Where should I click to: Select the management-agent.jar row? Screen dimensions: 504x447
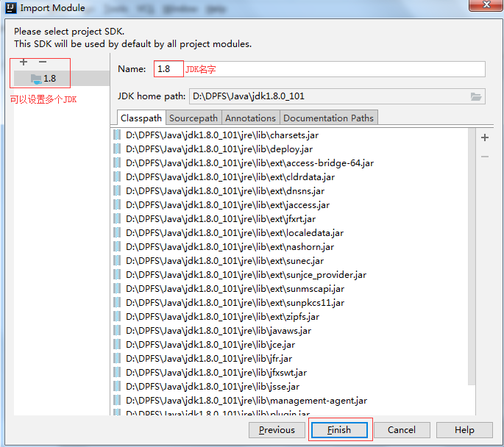click(x=289, y=401)
